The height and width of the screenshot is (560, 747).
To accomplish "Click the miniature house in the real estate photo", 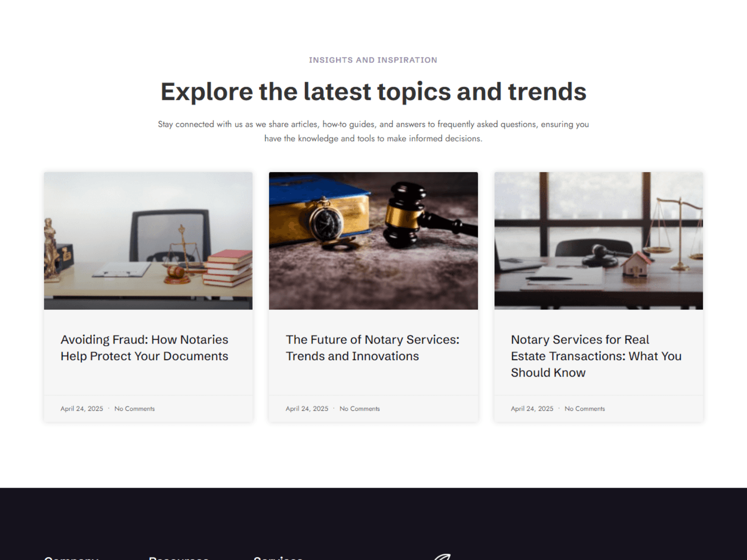I will tap(636, 264).
